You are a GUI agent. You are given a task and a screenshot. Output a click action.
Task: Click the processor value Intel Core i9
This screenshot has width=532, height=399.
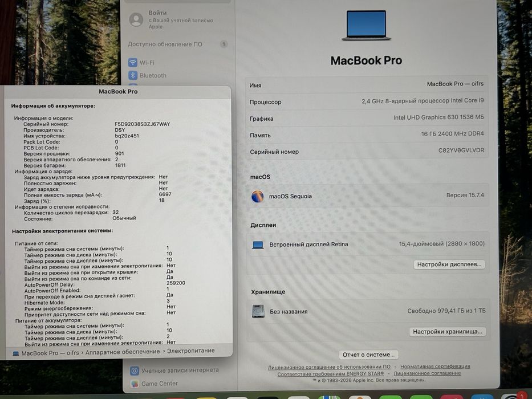point(423,101)
